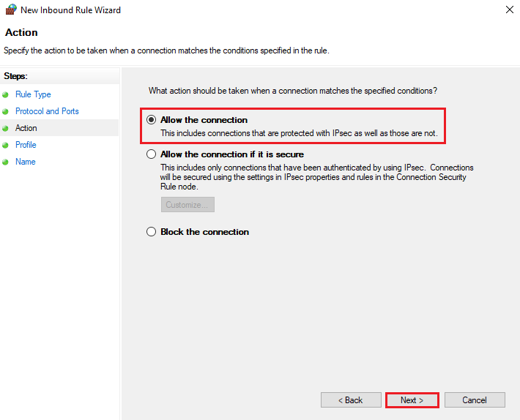This screenshot has height=420, width=520.
Task: Click the New Inbound Rule Wizard title bar text
Action: coord(71,10)
